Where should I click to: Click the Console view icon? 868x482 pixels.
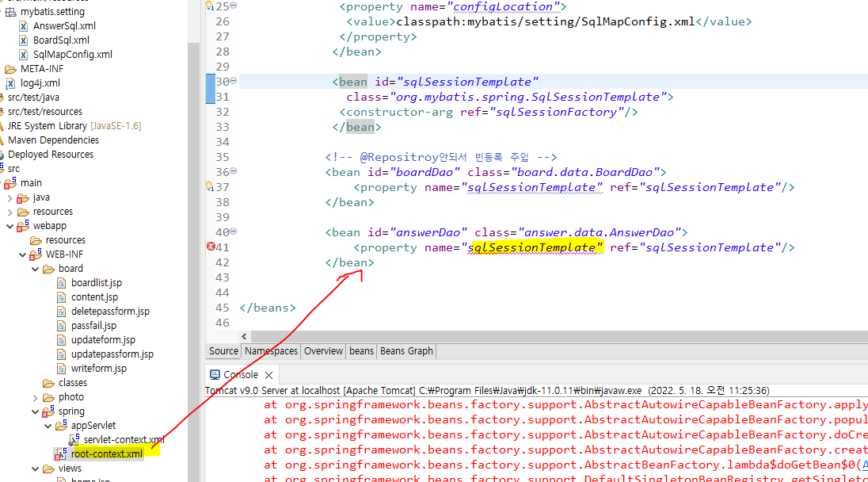pos(215,375)
